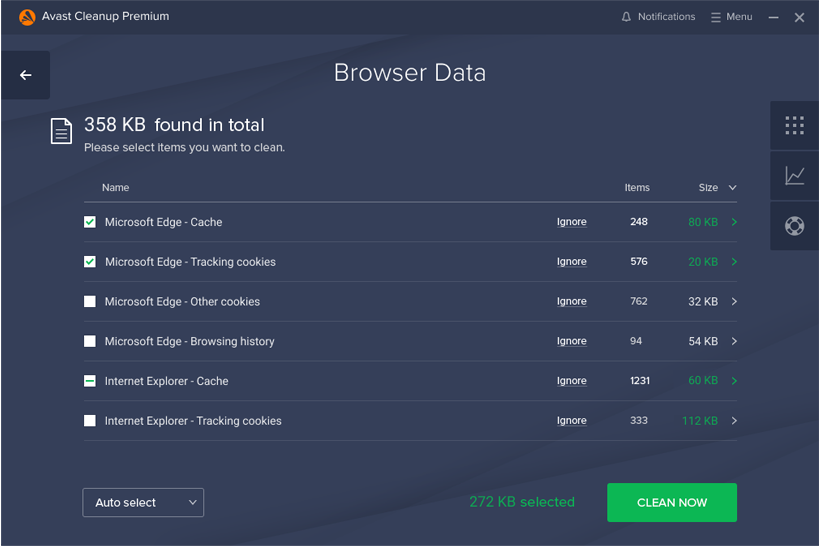
Task: Uncheck Microsoft Edge - Cache checkbox
Action: click(90, 222)
